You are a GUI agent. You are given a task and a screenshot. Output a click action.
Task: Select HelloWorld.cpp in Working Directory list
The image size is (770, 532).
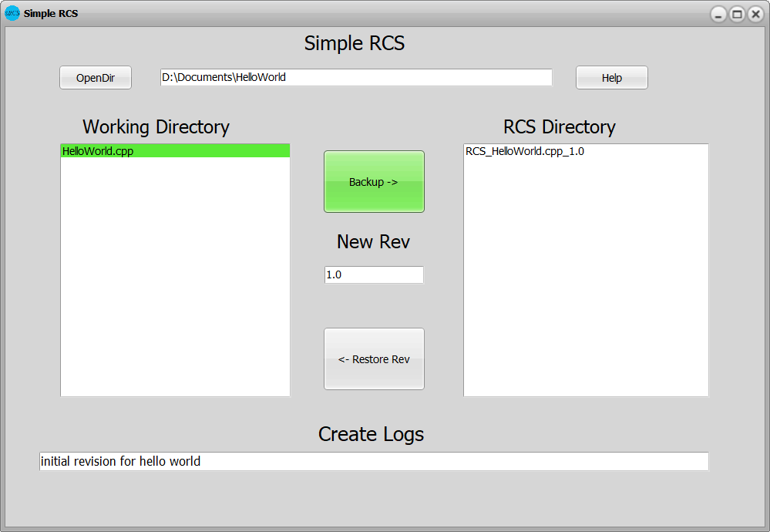click(98, 151)
